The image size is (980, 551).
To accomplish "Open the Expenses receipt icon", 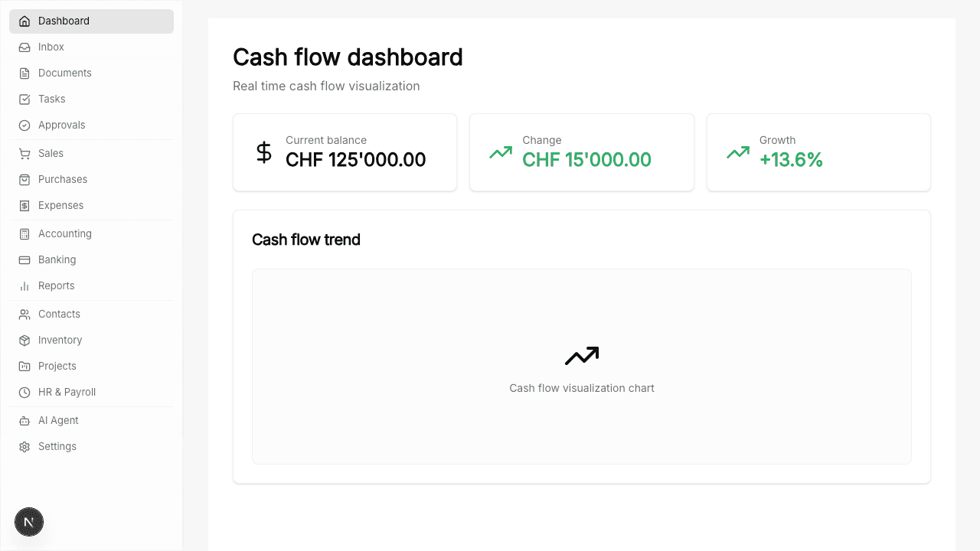I will (25, 205).
